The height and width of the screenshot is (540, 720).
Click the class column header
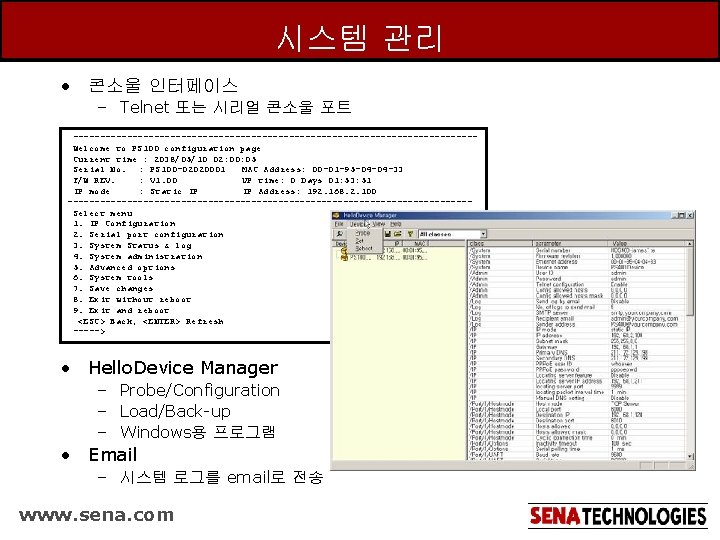[501, 243]
